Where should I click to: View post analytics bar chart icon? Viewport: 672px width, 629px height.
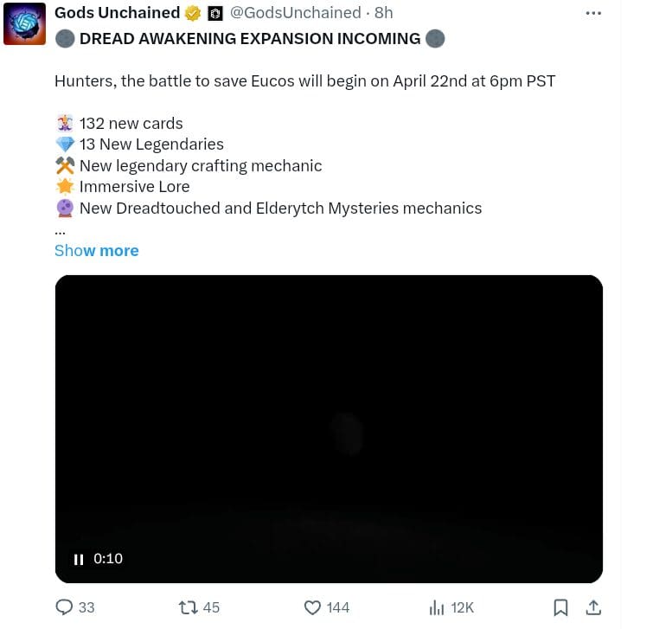[x=437, y=607]
